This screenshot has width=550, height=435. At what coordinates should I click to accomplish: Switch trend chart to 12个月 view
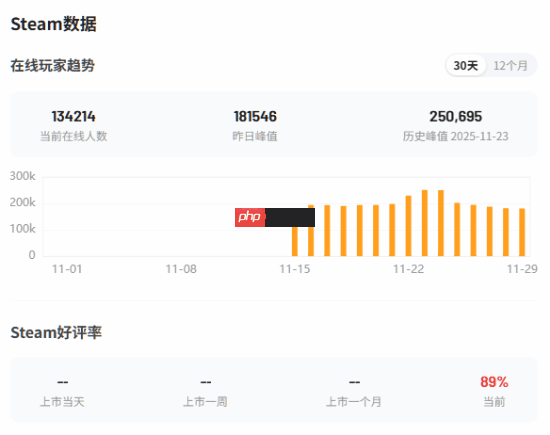(510, 66)
